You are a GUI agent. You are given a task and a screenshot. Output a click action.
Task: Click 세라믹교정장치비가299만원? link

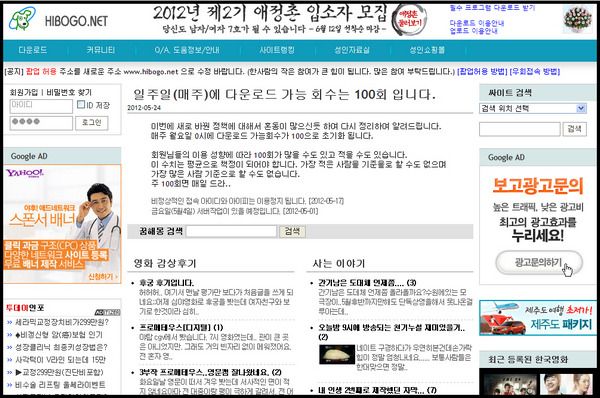pos(62,322)
